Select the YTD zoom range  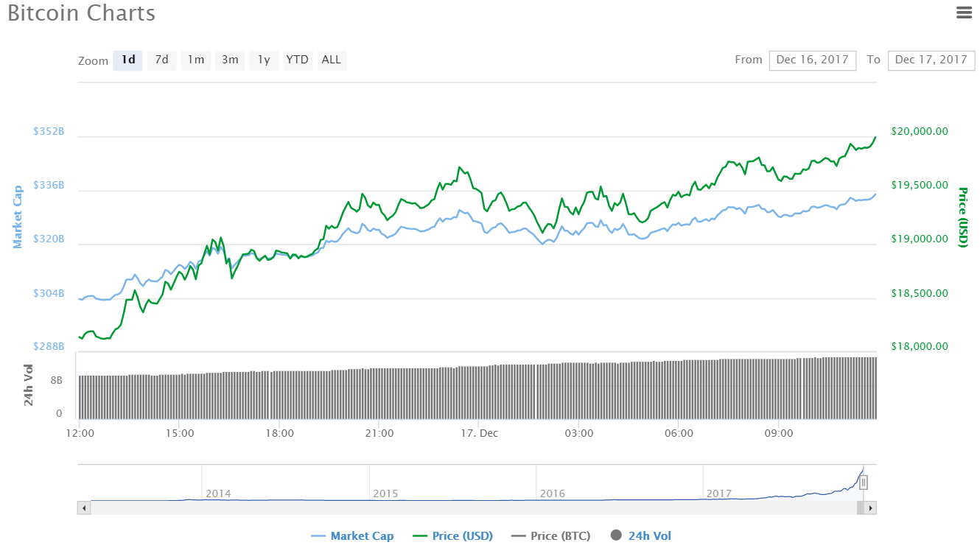point(298,60)
